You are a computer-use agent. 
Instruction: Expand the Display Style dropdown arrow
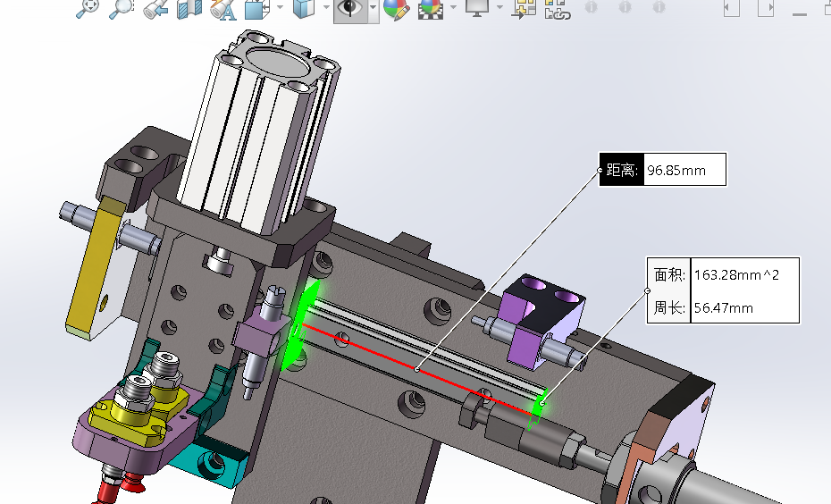tap(326, 7)
